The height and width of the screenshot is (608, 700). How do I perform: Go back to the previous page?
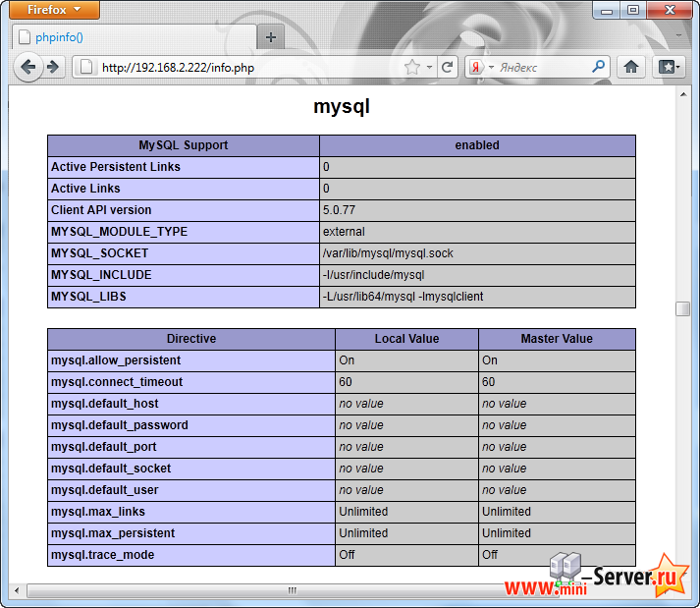(x=28, y=68)
